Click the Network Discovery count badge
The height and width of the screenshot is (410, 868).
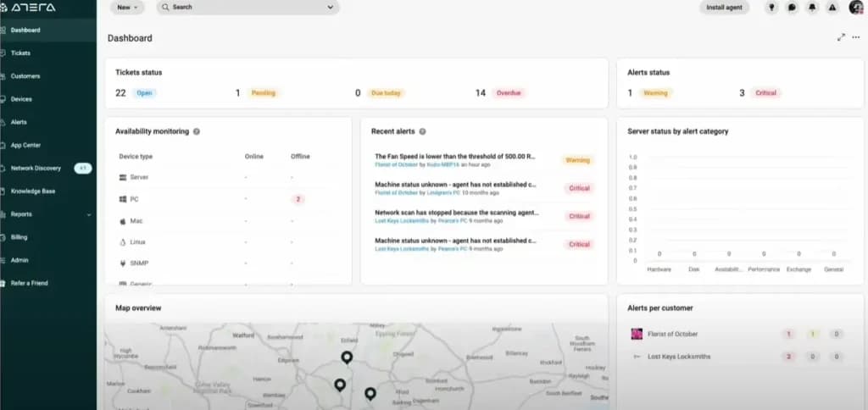coord(83,169)
